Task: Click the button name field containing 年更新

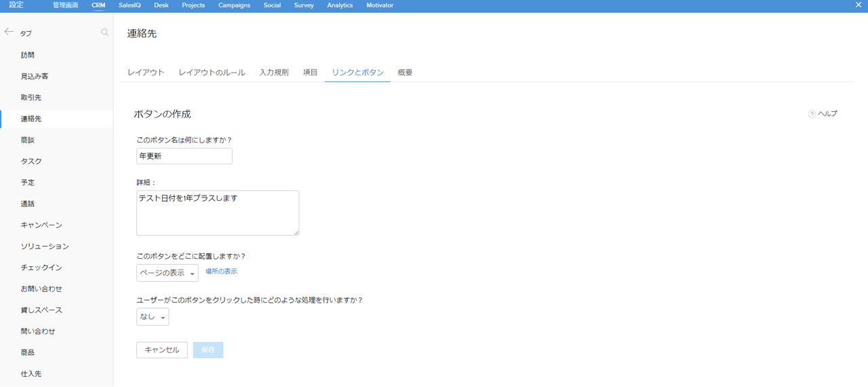Action: click(x=184, y=156)
